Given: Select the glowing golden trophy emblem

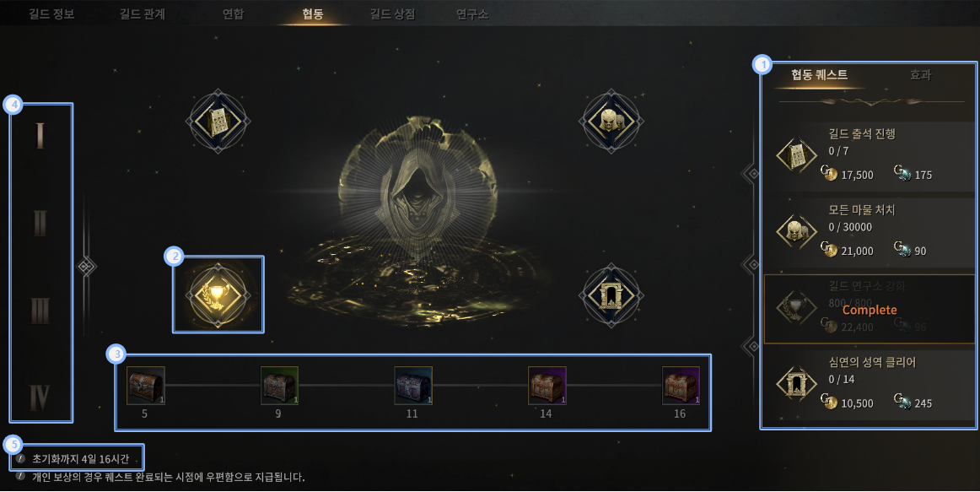Looking at the screenshot, I should [218, 295].
